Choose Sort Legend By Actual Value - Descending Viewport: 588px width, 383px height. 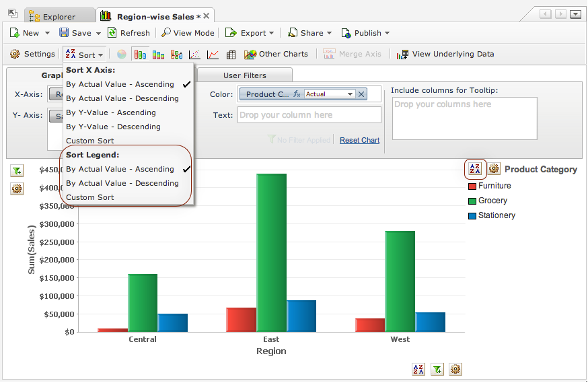122,183
